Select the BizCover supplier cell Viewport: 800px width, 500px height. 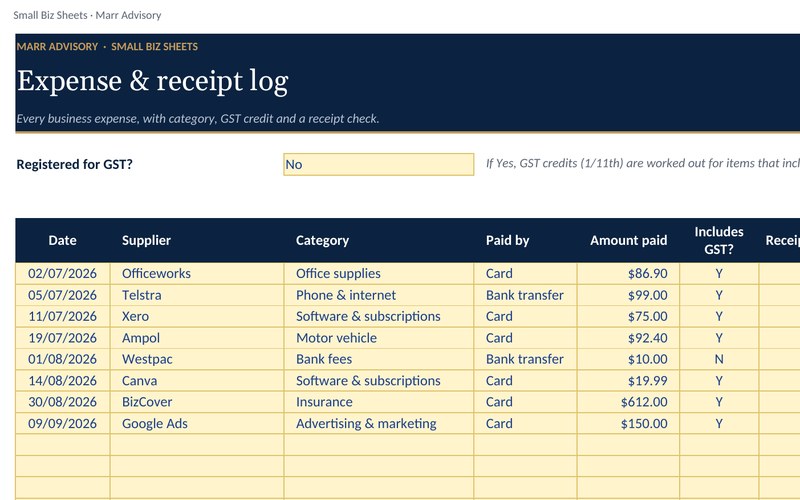[x=197, y=402]
